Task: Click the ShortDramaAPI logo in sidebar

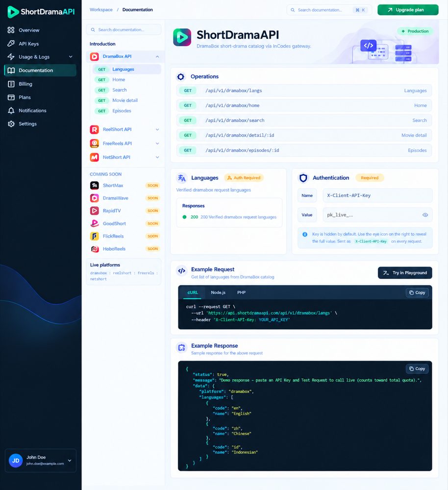Action: [41, 12]
